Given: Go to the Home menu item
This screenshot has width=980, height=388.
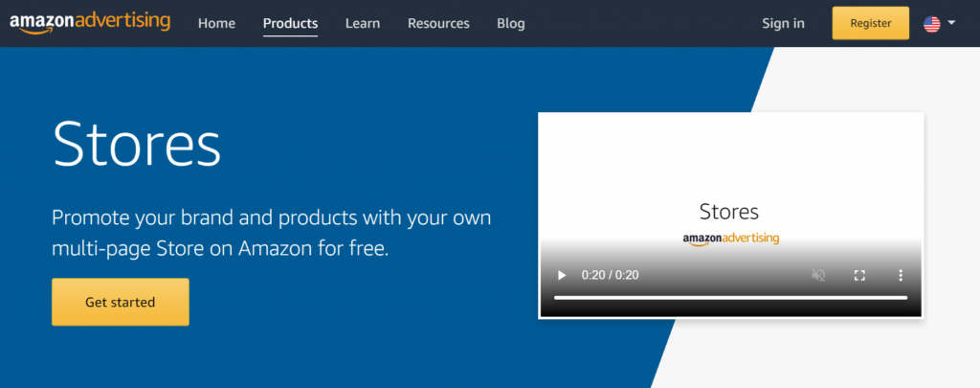Looking at the screenshot, I should (216, 23).
